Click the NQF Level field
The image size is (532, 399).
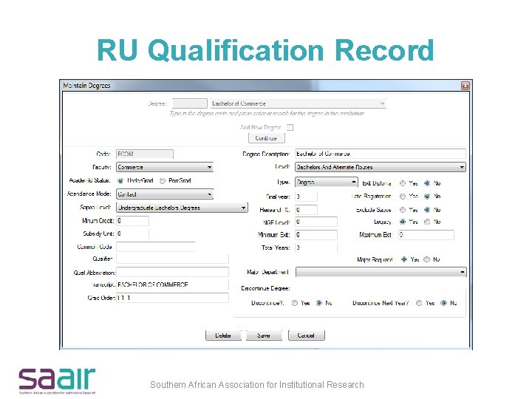pyautogui.click(x=316, y=222)
